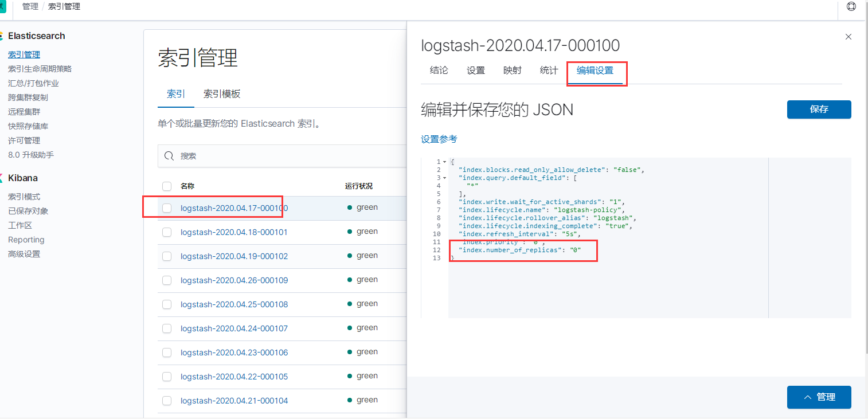Enable the checkbox for logstash-2020.04.24-000107
868x419 pixels.
[x=167, y=328]
